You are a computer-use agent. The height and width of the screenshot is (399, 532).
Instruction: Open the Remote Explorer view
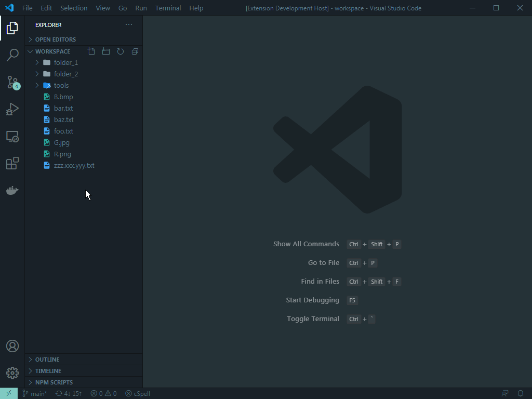coord(12,137)
